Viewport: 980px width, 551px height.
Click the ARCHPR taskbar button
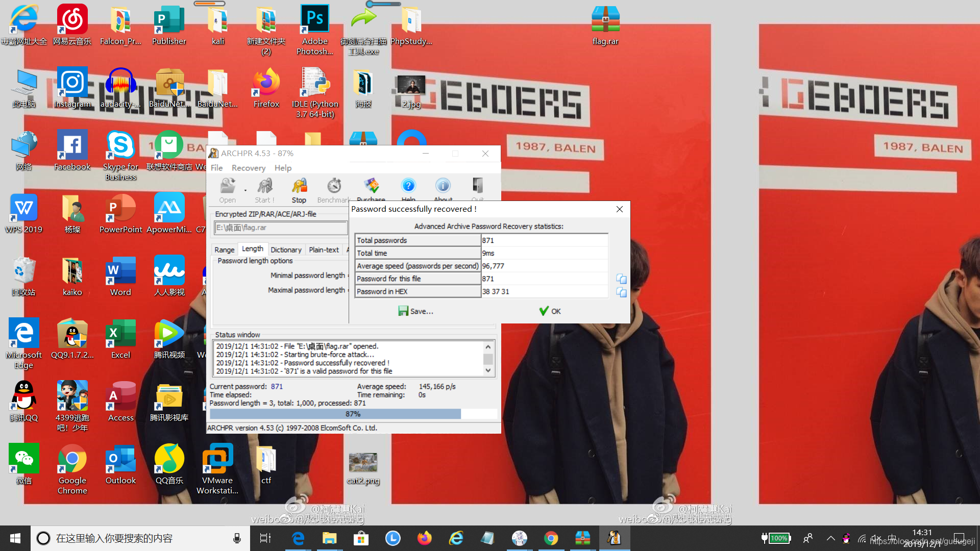point(614,538)
